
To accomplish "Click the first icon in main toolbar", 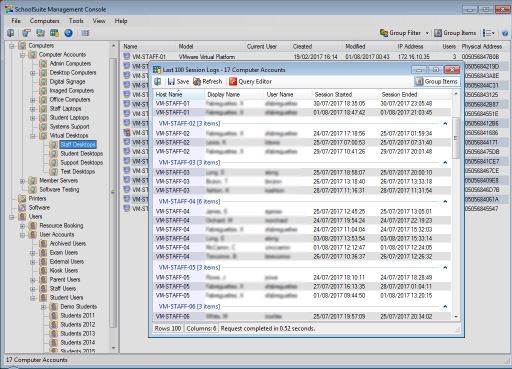I will pos(11,33).
